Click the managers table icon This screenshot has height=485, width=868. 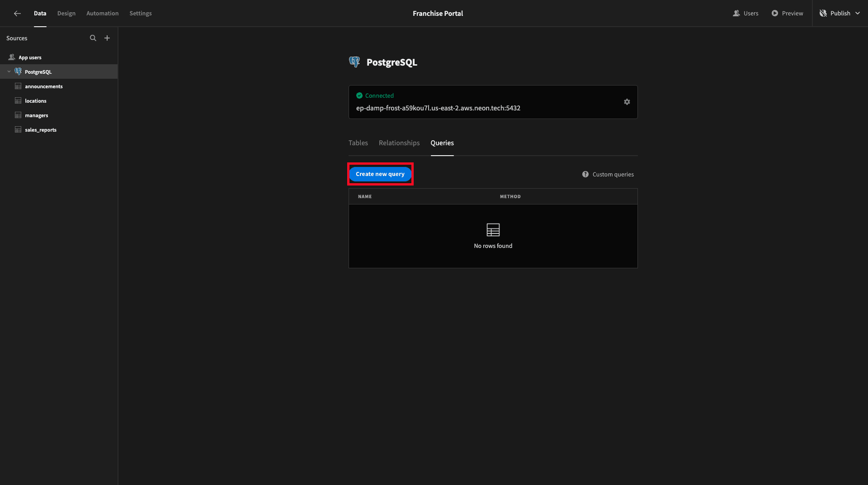[x=18, y=115]
